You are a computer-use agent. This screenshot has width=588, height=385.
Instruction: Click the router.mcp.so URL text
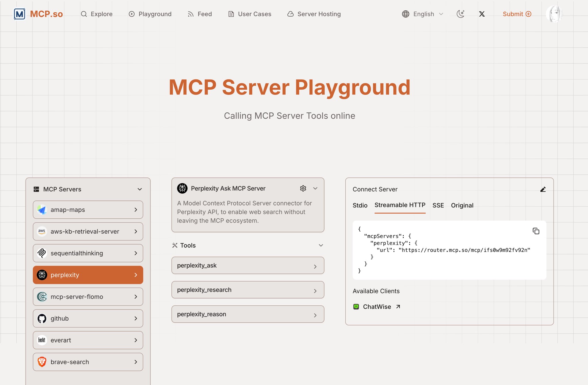(x=464, y=250)
